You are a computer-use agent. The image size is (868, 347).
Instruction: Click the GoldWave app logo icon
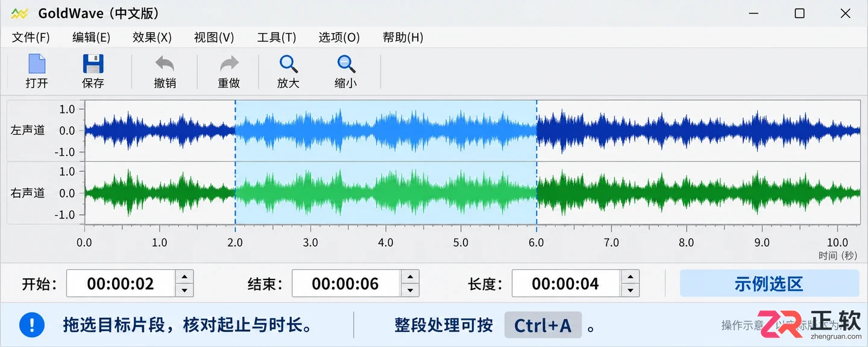[x=19, y=13]
